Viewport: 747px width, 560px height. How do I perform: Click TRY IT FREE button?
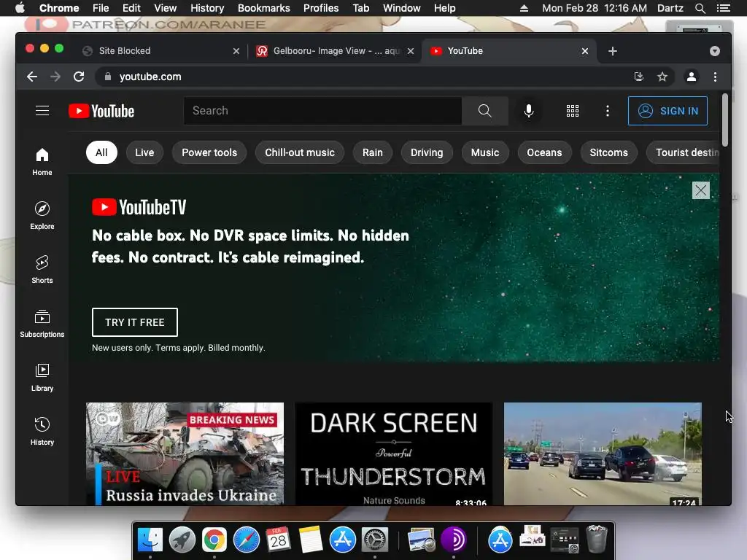135,322
